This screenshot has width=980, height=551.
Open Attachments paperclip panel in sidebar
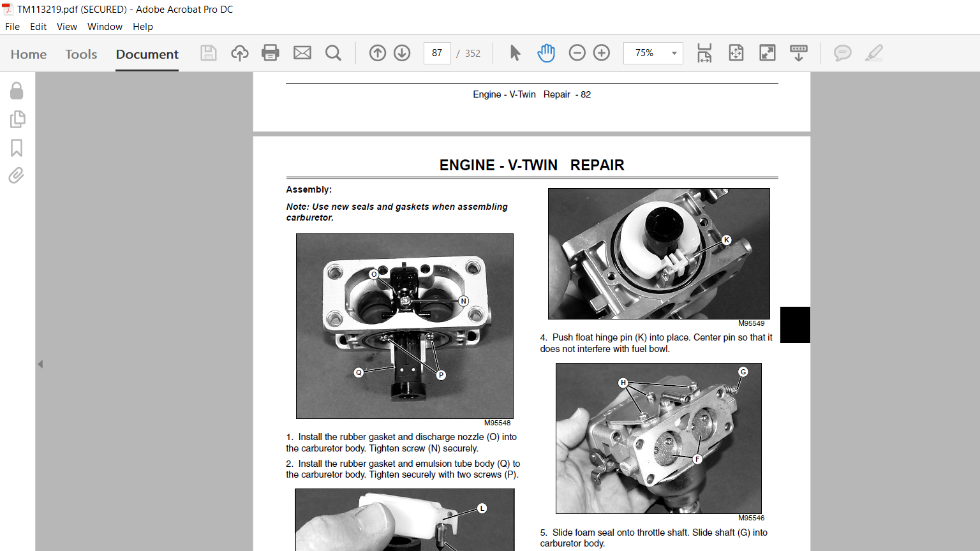[17, 175]
